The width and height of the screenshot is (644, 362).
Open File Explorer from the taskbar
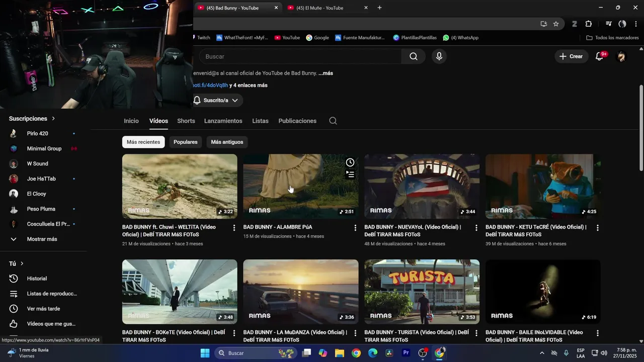pos(339,353)
